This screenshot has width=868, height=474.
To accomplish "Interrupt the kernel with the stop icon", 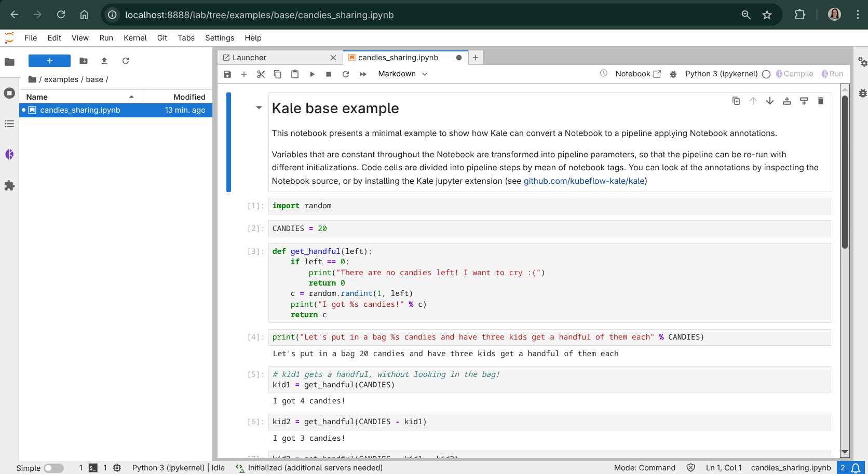I will [329, 74].
